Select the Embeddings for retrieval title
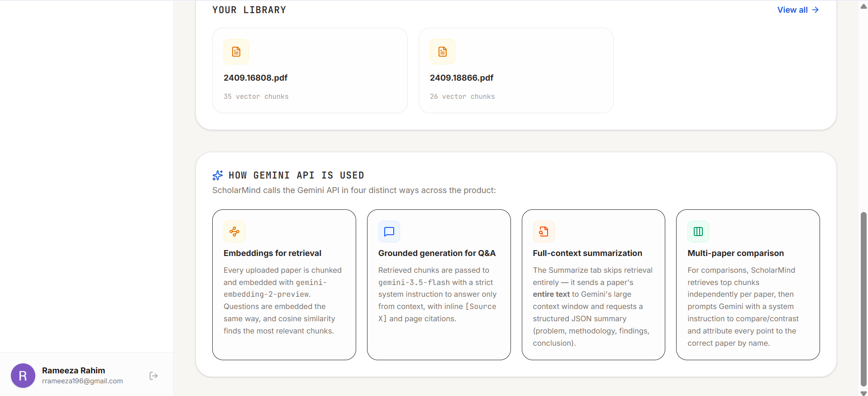 click(272, 253)
